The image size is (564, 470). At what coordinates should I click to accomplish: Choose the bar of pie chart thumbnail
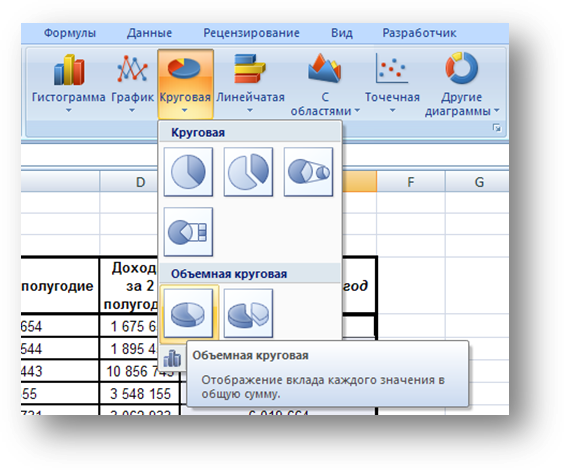tap(188, 232)
